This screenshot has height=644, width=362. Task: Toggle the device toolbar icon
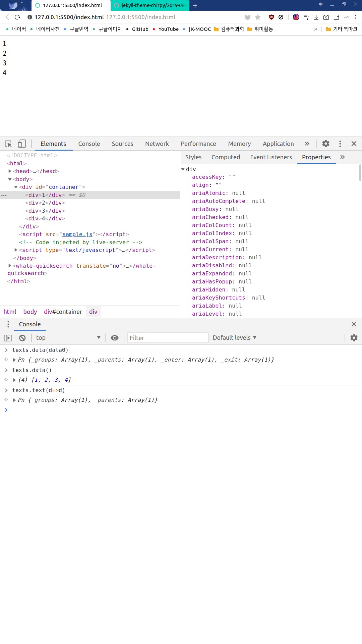click(22, 144)
